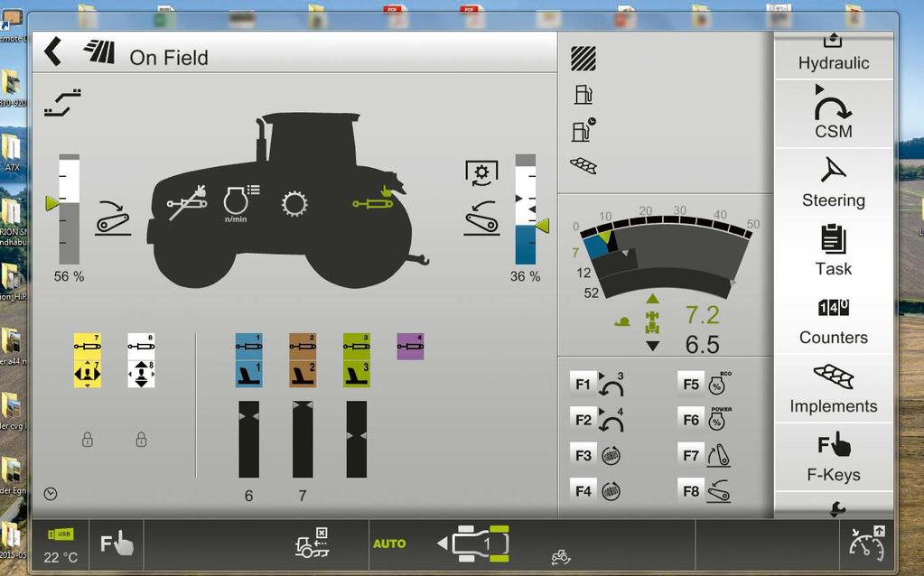This screenshot has height=576, width=924.
Task: Adjust the valve 1 flow bar
Action: tap(248, 440)
